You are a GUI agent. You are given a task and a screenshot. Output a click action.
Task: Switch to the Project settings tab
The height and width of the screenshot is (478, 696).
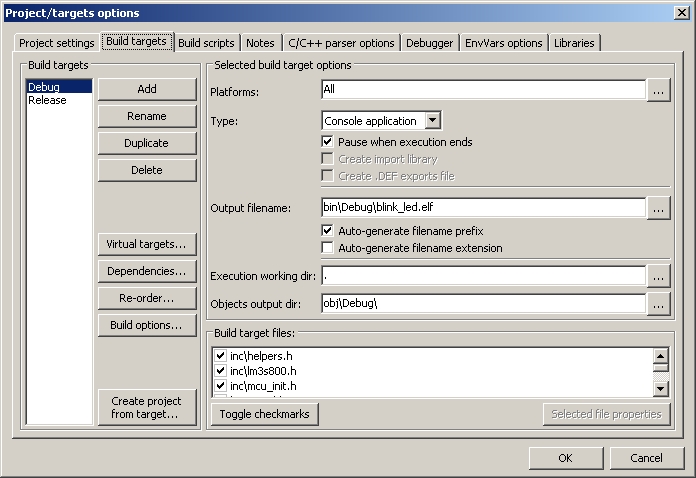point(57,43)
